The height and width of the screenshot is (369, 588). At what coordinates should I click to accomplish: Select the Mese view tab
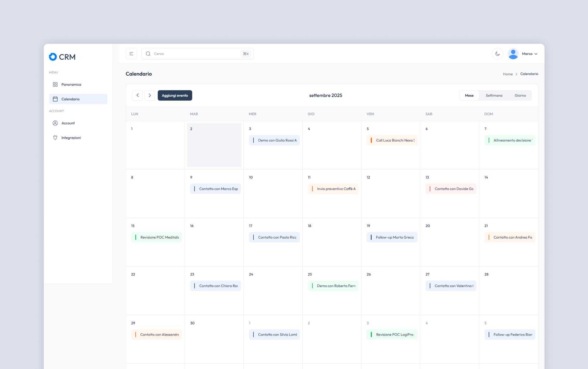(x=469, y=95)
